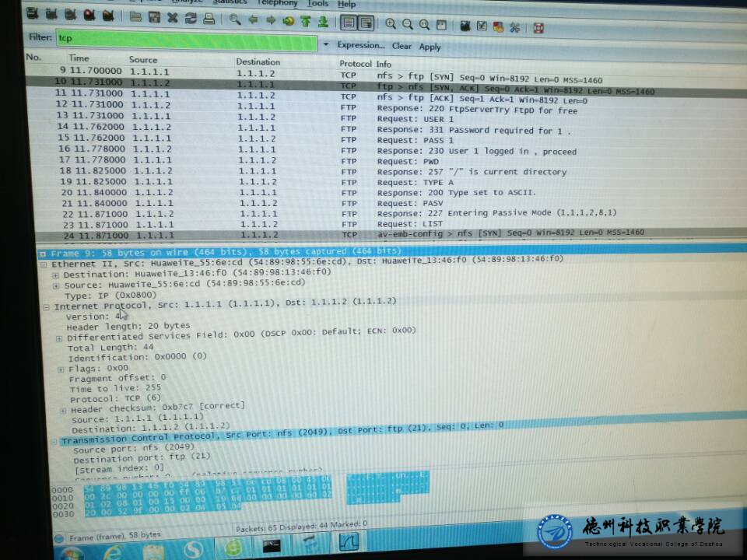Click the Clear filter button
Image resolution: width=747 pixels, height=560 pixels.
point(402,46)
